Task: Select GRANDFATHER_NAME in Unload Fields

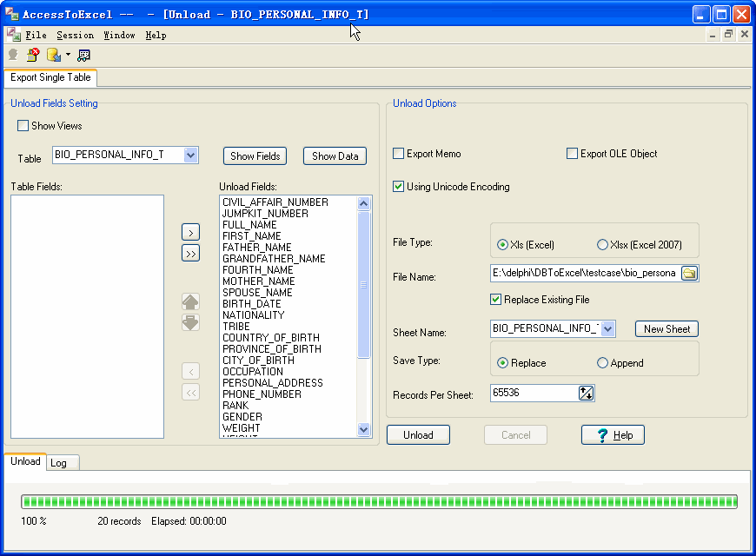Action: pos(274,259)
